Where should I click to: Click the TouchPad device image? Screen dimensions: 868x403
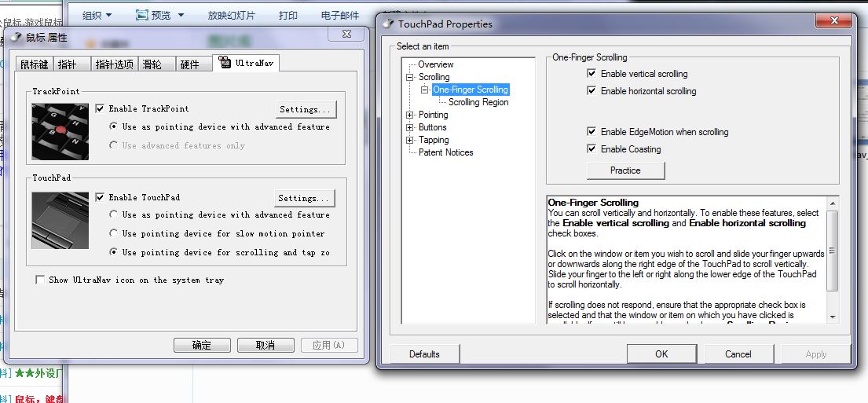(60, 220)
